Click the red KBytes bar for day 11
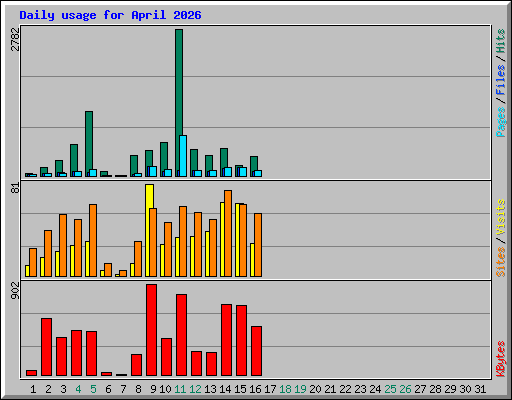This screenshot has height=400, width=512. [x=181, y=335]
